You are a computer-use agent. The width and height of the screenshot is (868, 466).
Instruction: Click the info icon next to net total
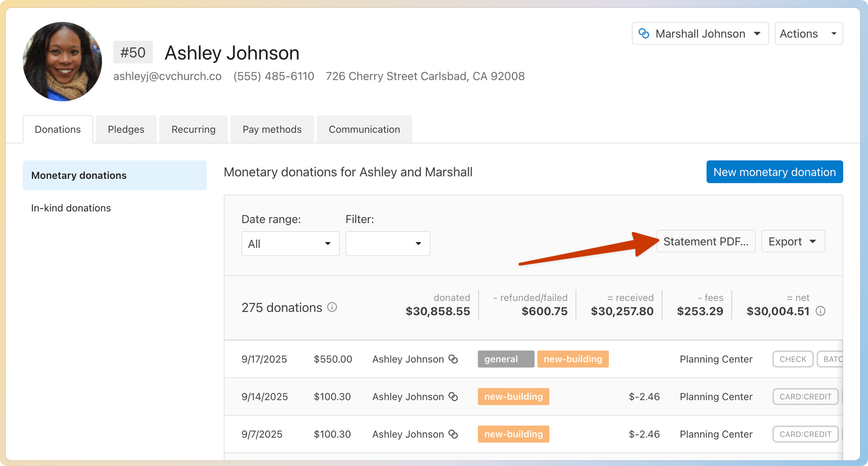(820, 311)
